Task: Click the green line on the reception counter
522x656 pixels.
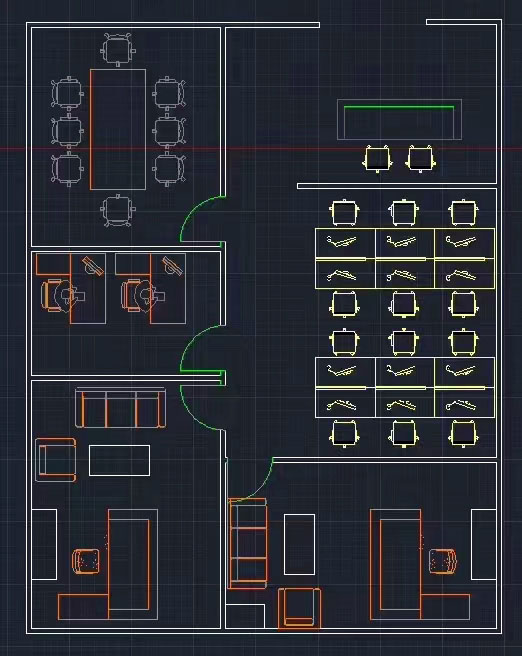Action: click(x=399, y=107)
